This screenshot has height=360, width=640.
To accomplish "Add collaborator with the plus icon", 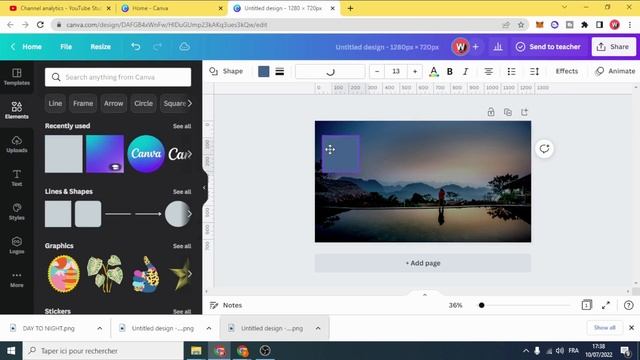I will pos(476,47).
